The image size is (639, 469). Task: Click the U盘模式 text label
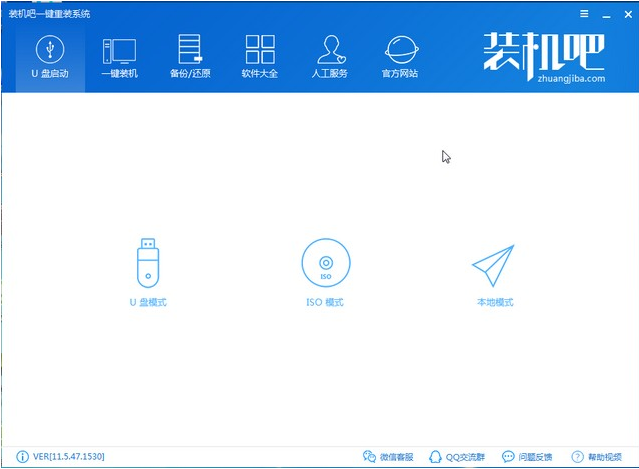coord(148,302)
